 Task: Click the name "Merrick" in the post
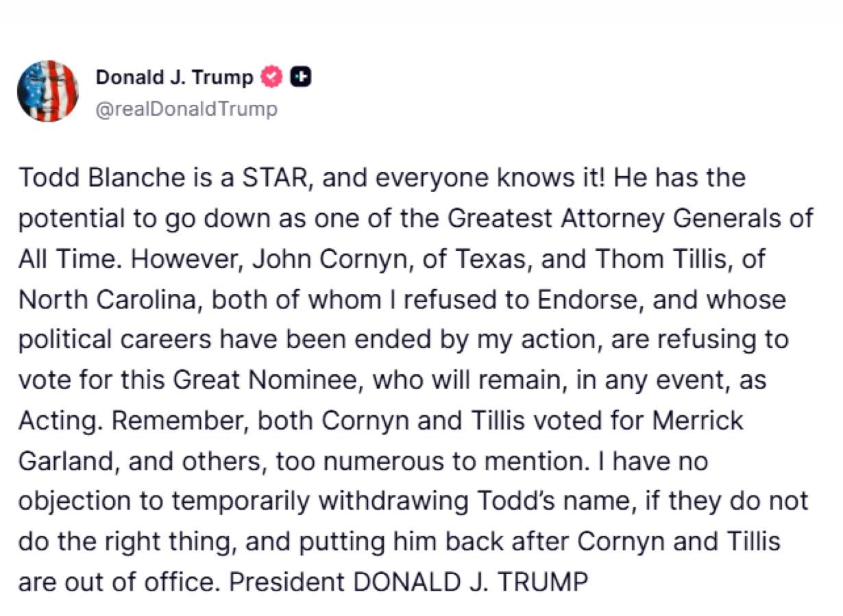698,421
